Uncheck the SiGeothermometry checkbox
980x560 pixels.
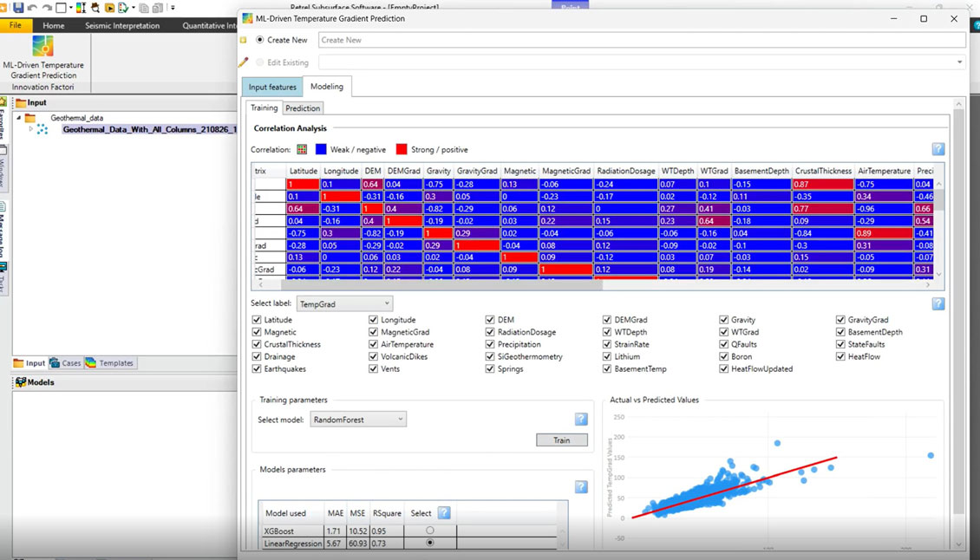(490, 357)
